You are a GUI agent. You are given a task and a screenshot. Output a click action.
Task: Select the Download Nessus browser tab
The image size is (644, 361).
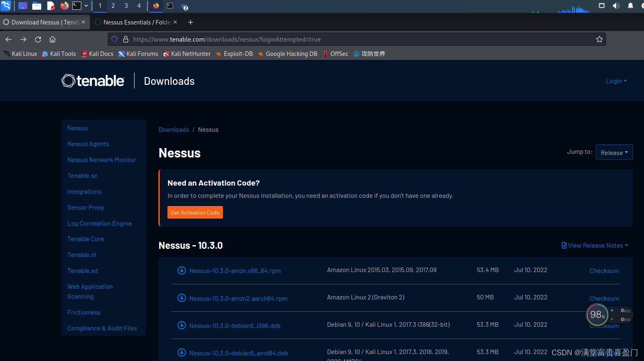point(45,22)
